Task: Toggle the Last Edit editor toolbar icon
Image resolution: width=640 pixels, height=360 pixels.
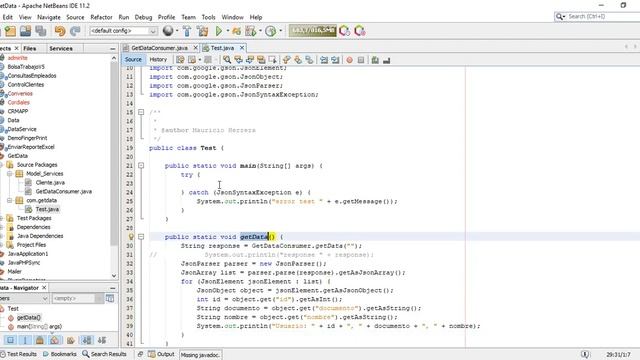Action: [x=180, y=60]
